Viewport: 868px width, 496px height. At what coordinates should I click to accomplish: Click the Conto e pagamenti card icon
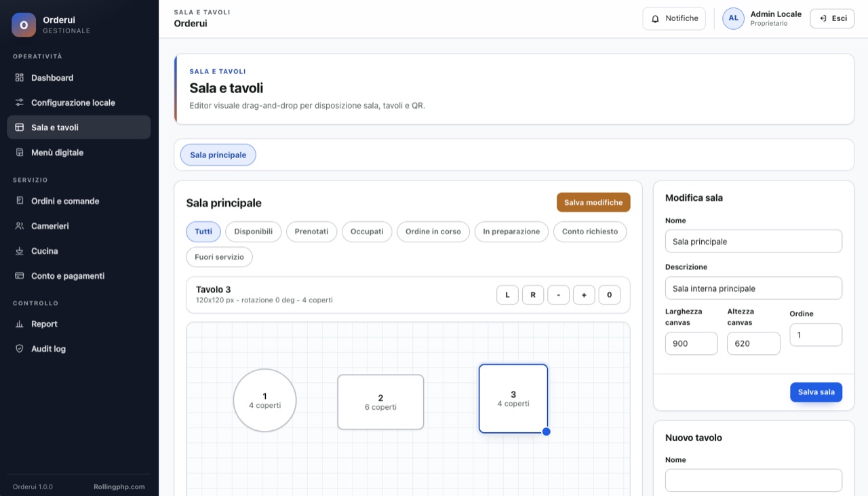click(20, 276)
